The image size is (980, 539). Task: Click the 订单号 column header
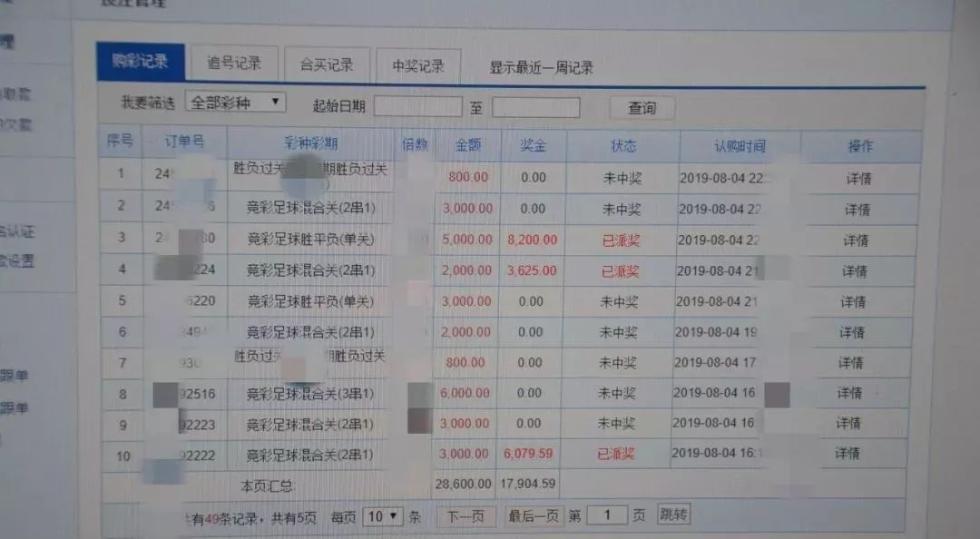tap(184, 141)
